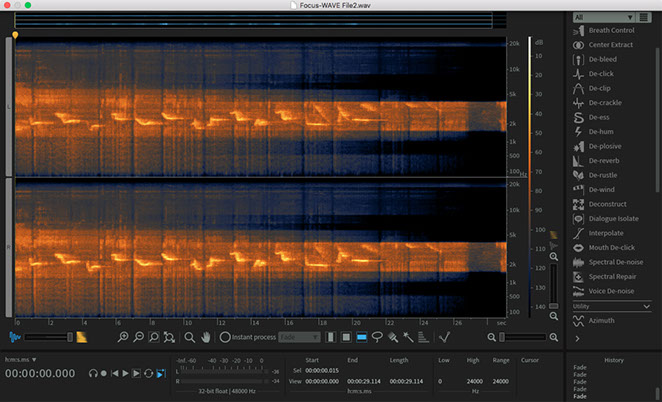
Task: Open the module filter All dropdown
Action: [603, 17]
